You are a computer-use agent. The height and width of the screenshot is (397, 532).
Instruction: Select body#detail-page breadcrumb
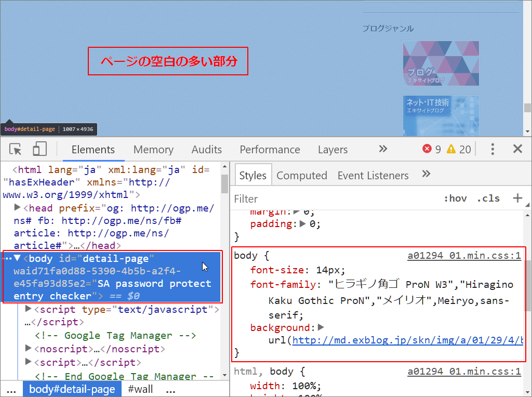[x=72, y=389]
